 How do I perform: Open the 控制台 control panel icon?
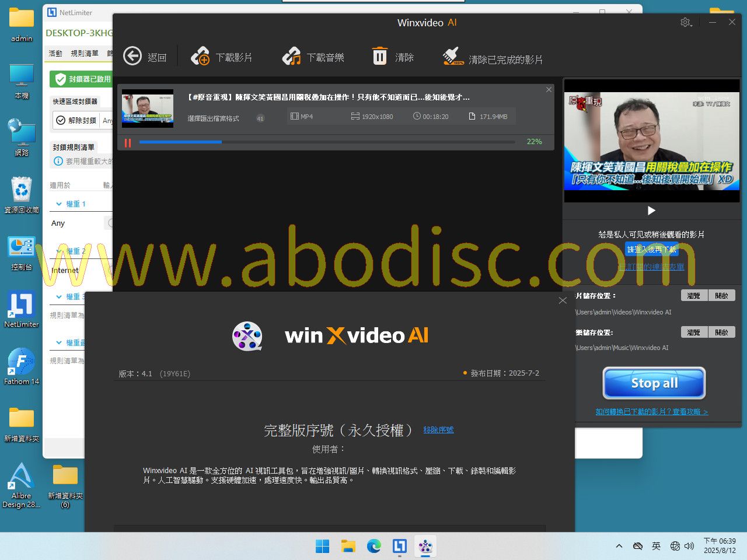click(x=22, y=253)
